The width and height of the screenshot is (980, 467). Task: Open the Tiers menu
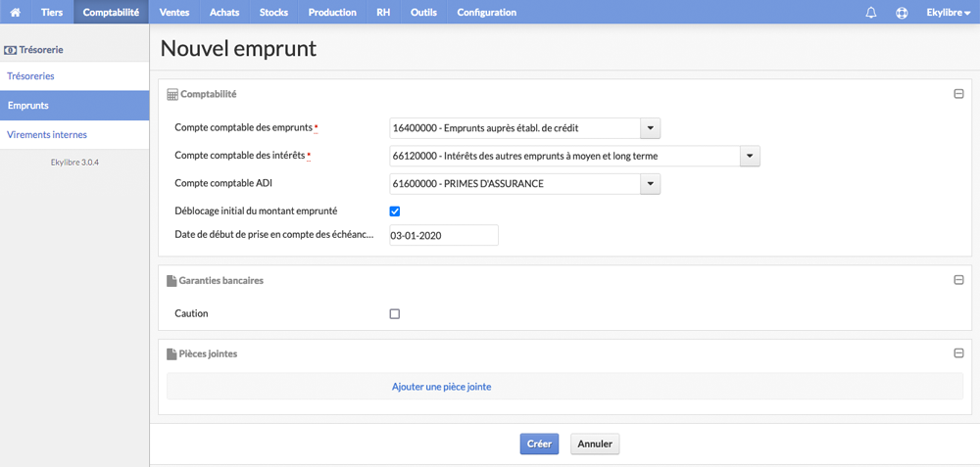[x=52, y=12]
